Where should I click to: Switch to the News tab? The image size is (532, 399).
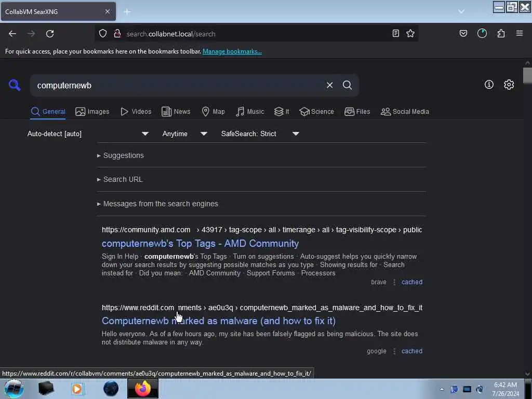[x=176, y=112]
